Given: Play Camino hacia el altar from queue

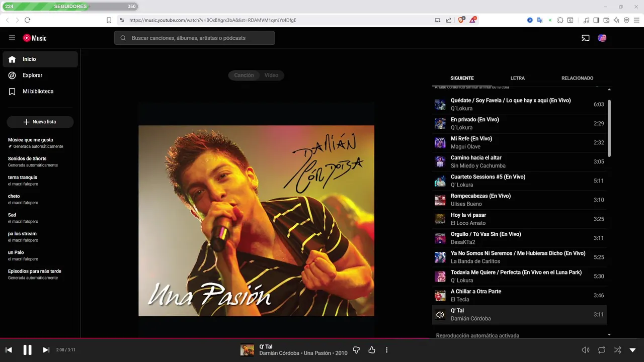Looking at the screenshot, I should pos(519,162).
